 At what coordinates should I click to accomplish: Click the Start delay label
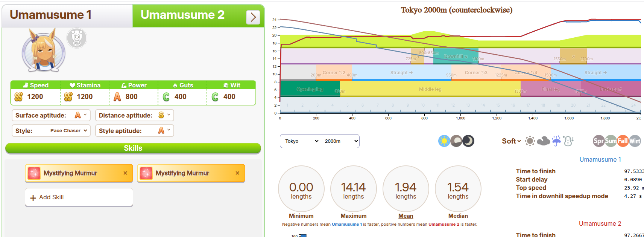[532, 179]
